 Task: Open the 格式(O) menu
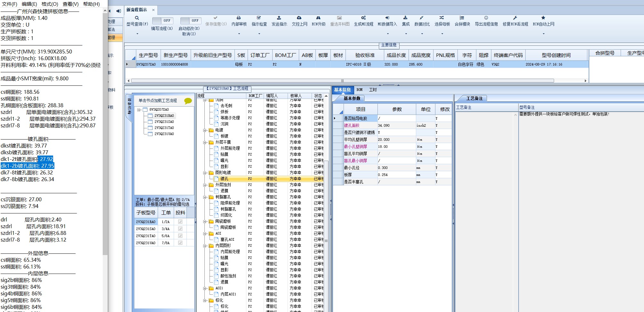50,4
